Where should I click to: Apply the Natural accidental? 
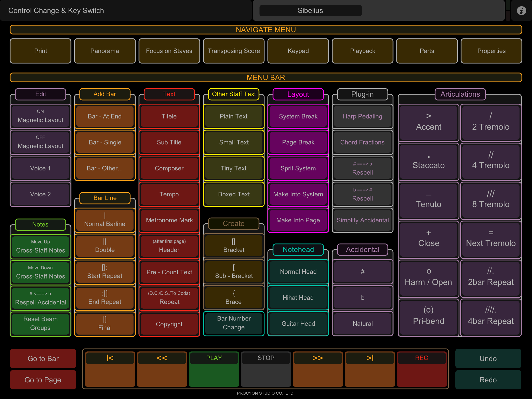(363, 324)
